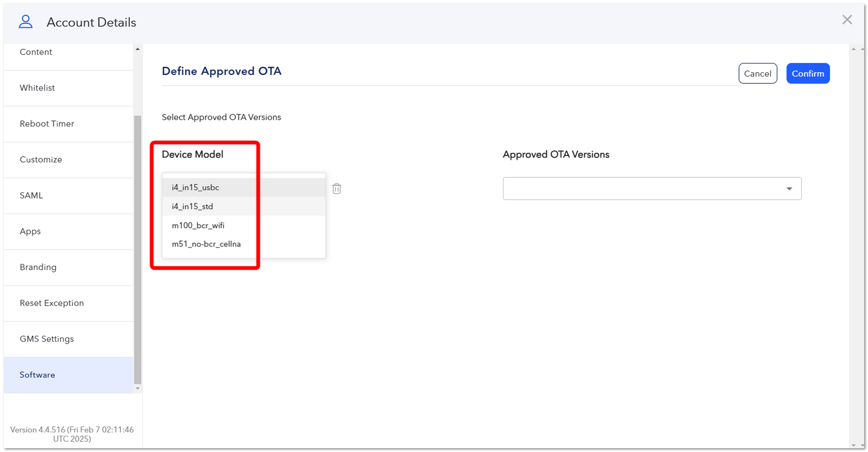The image size is (868, 452).
Task: Click sidebar scrollbar down arrow
Action: [x=138, y=389]
